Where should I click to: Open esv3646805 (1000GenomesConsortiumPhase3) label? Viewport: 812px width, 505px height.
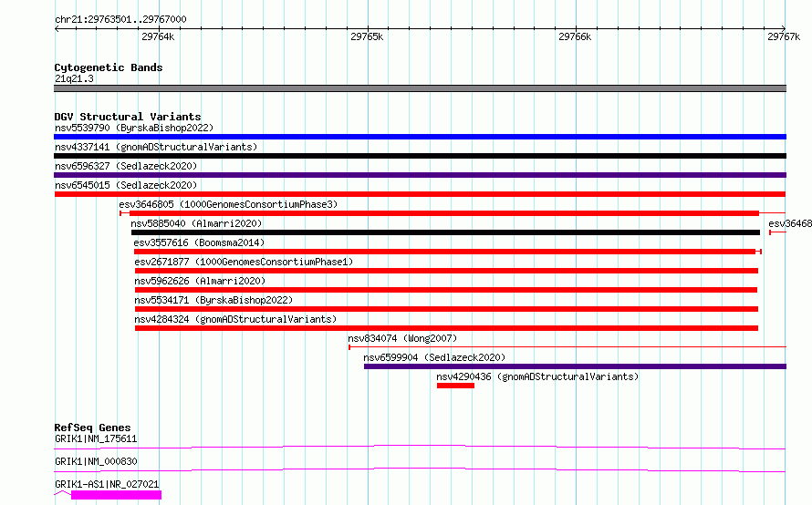pyautogui.click(x=228, y=204)
